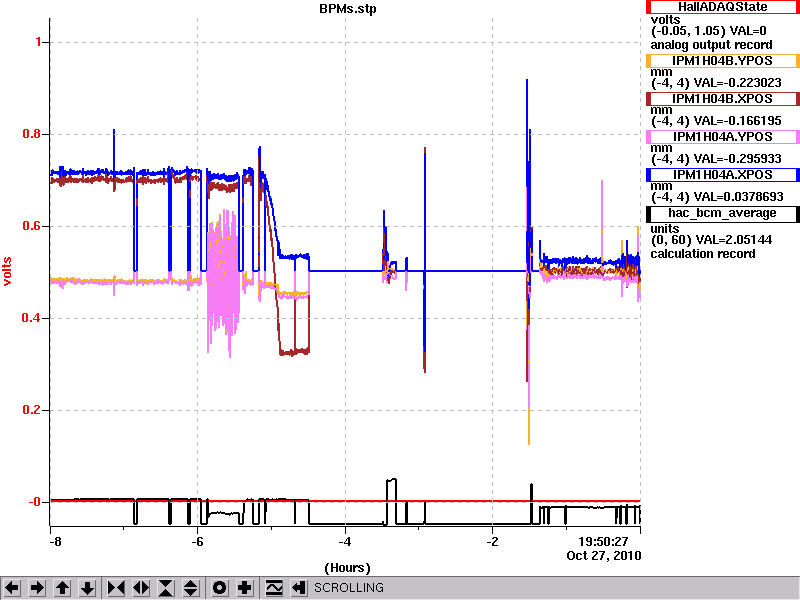Click the circle (ring) toolbar icon
The width and height of the screenshot is (800, 600).
tap(219, 588)
